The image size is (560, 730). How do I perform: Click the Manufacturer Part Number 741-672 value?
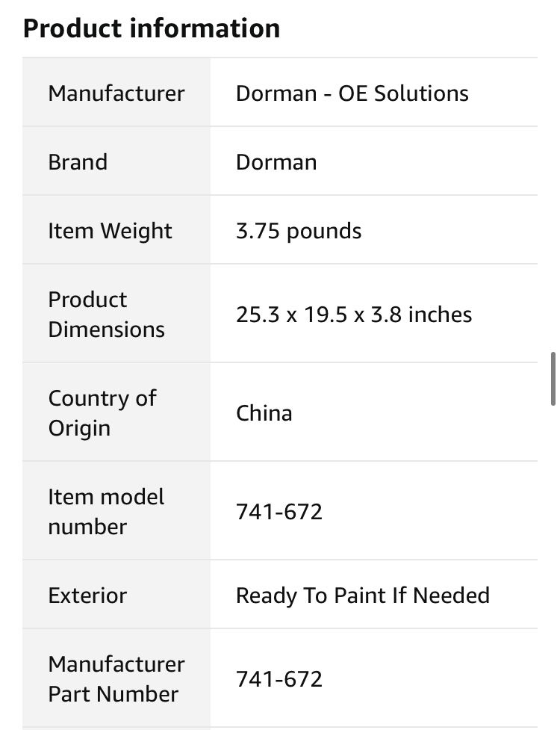tap(279, 678)
